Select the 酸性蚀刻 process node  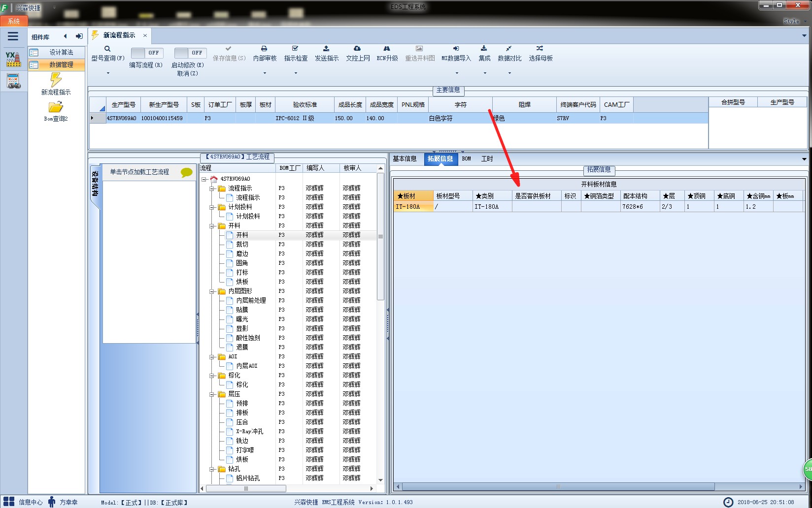click(x=248, y=338)
